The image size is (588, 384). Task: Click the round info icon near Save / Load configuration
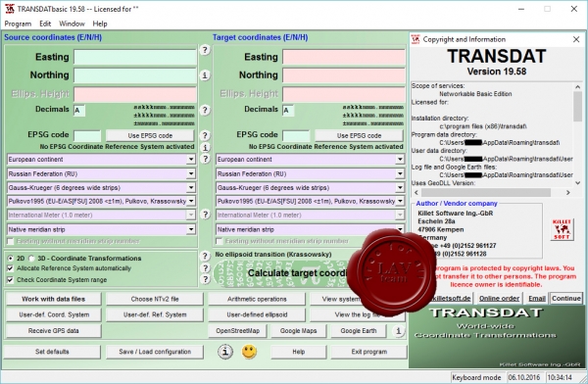[225, 352]
